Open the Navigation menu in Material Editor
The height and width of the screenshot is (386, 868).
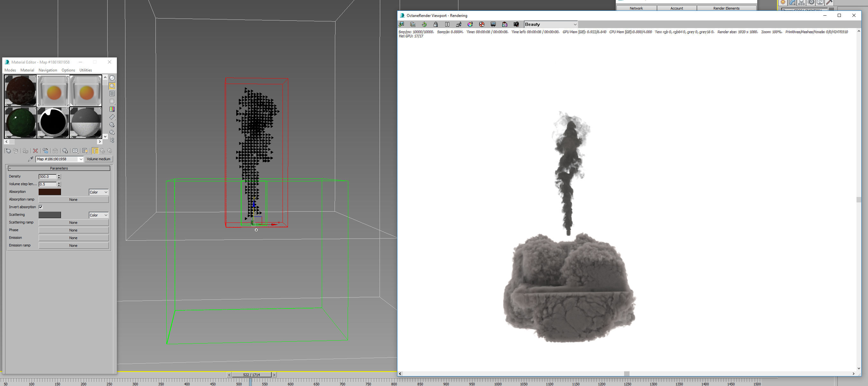[48, 70]
